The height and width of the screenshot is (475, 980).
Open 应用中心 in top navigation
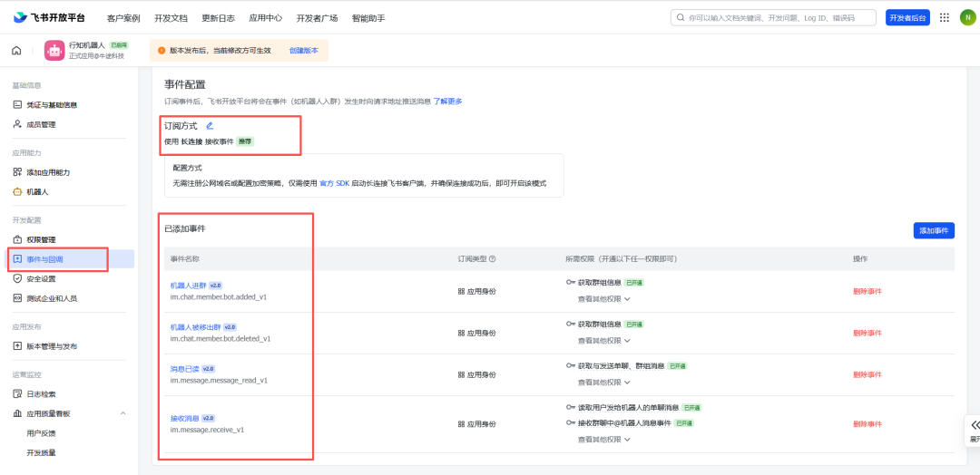[x=265, y=18]
